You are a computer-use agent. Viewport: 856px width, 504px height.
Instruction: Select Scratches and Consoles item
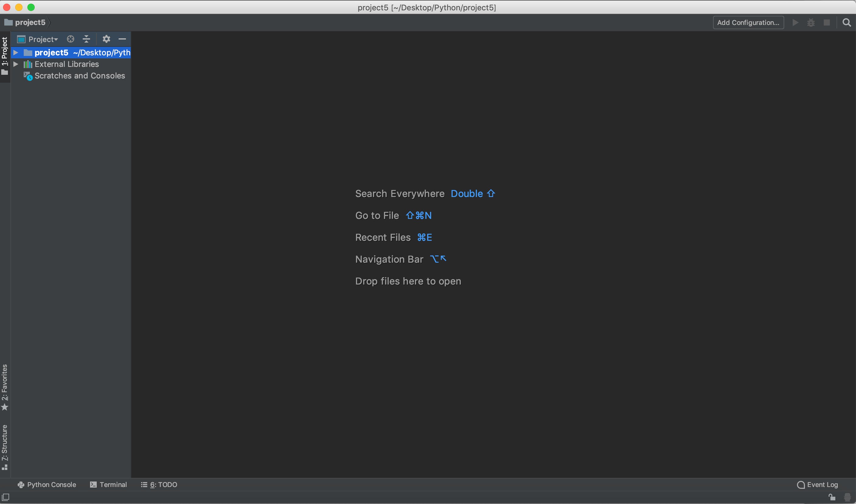pyautogui.click(x=79, y=76)
